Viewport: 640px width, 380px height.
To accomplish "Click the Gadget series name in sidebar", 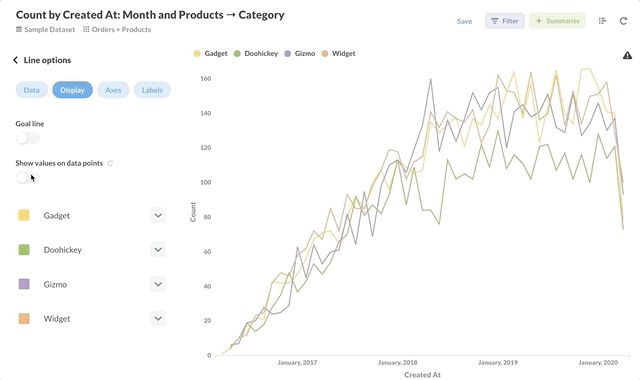I will [57, 216].
